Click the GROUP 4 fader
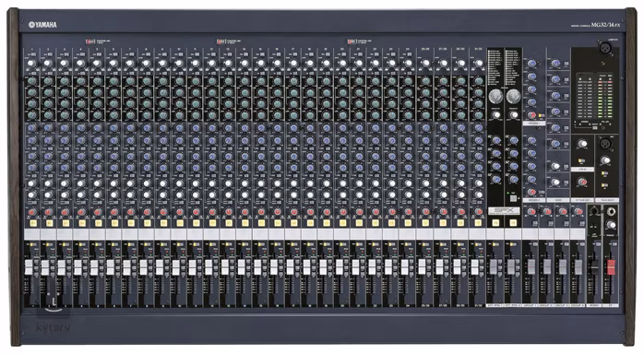The image size is (644, 354). tap(578, 267)
